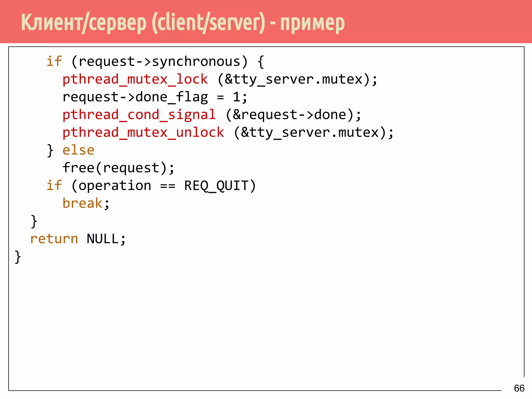Click the line 'request->done_flag = 1;'
The image size is (532, 399).
click(x=155, y=97)
